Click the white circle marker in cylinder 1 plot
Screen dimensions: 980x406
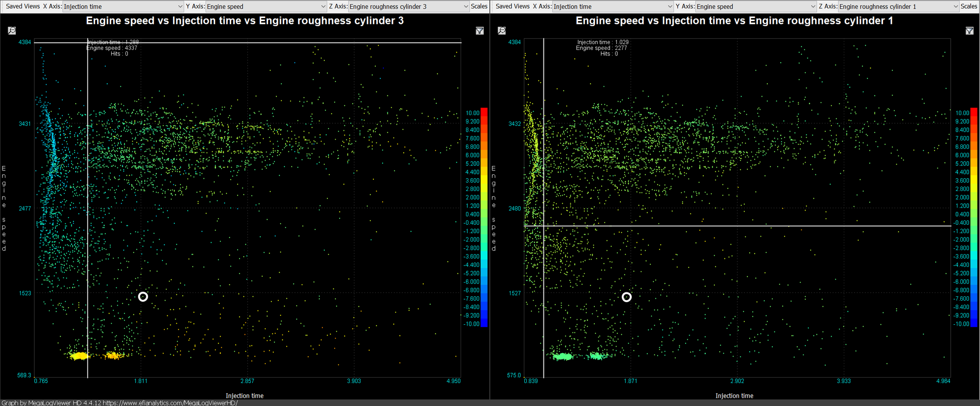[x=626, y=297]
